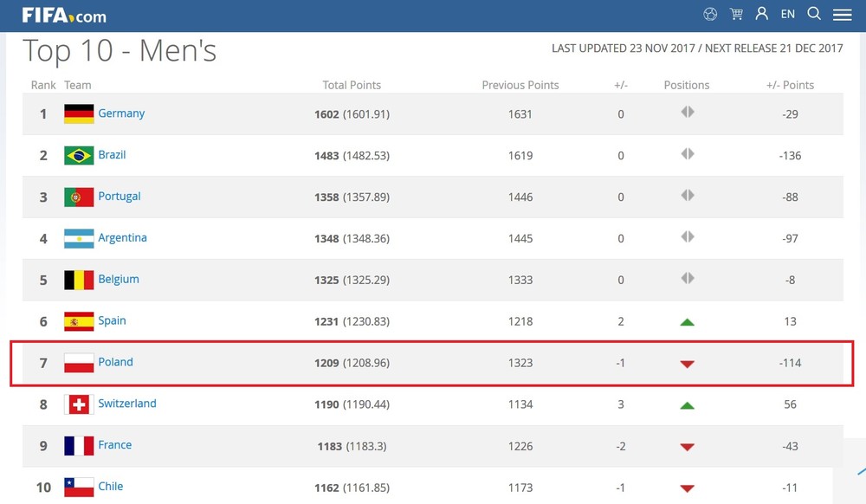Click the Chile flag icon
The width and height of the screenshot is (866, 504).
tap(79, 487)
